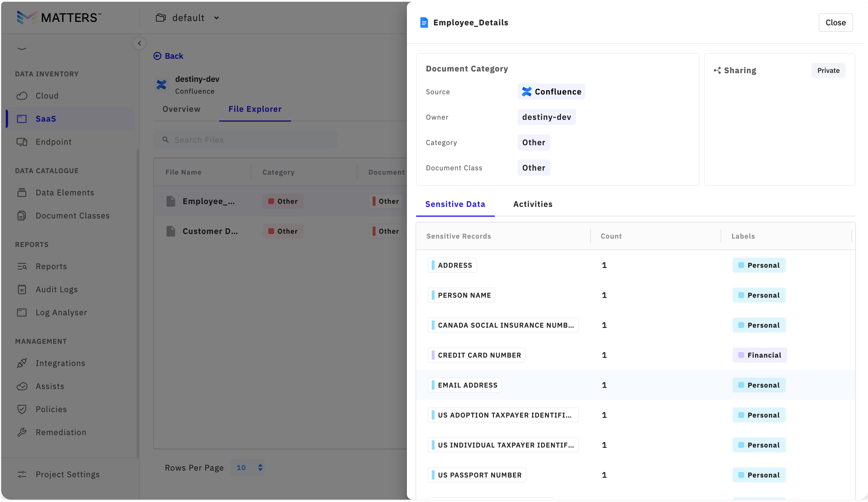This screenshot has height=502, width=868.
Task: Click the US INDIVIDUAL TAXPAYER IDENTIF... tag
Action: (x=503, y=445)
